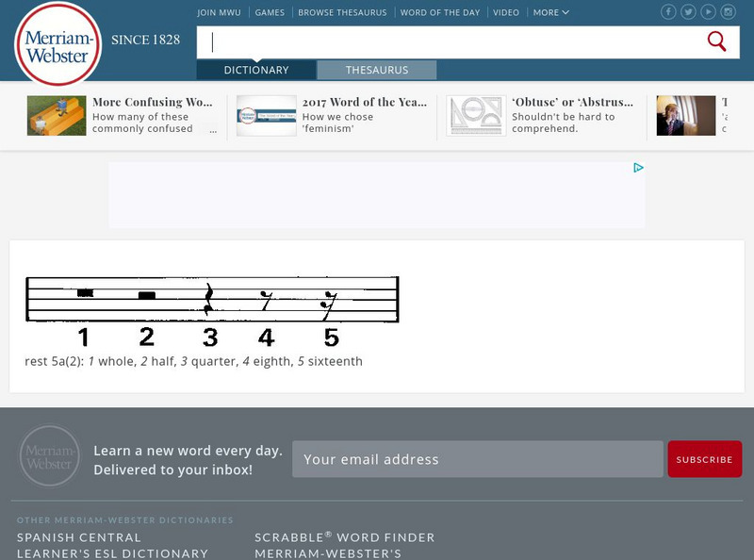Viewport: 754px width, 560px height.
Task: Switch to the Thesaurus tab
Action: (x=378, y=70)
